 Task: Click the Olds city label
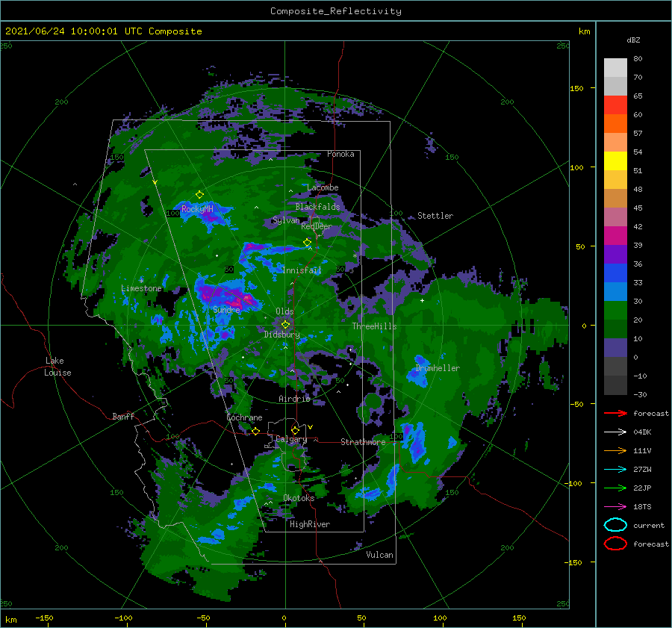coord(284,311)
